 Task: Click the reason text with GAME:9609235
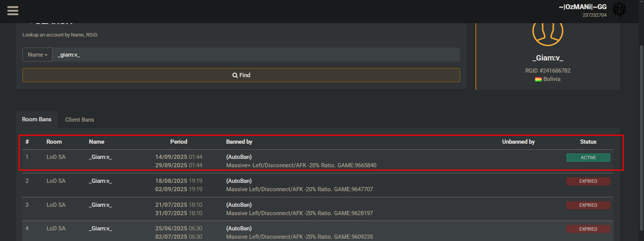299,237
